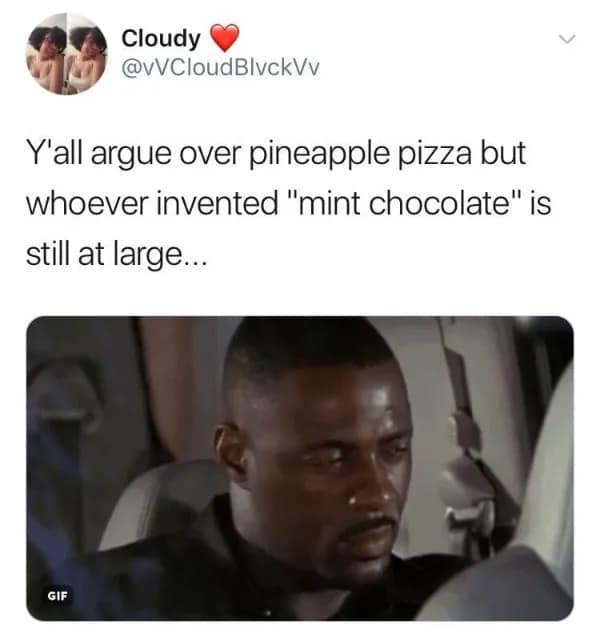
Task: Play the GIF of the man in car
Action: tap(300, 468)
